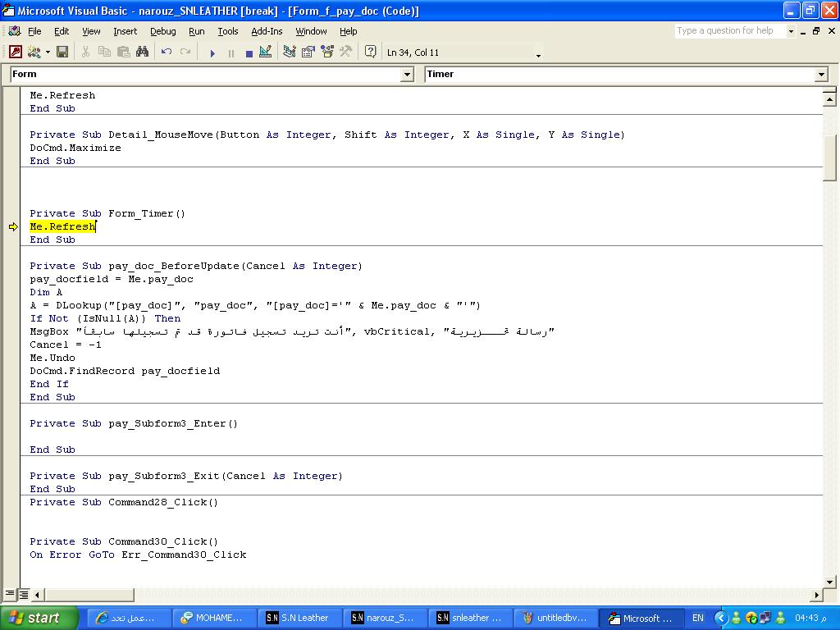Click the Redo arrow icon
This screenshot has width=840, height=630.
click(185, 52)
